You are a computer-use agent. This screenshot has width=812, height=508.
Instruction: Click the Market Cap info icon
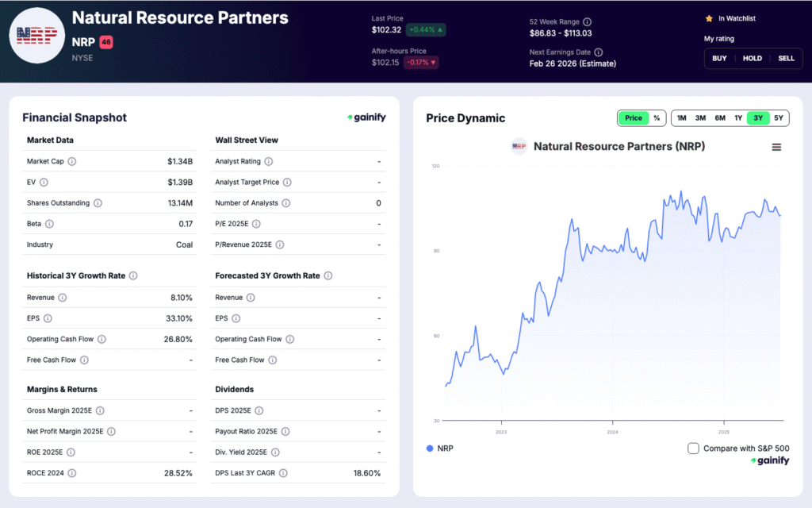(x=71, y=161)
